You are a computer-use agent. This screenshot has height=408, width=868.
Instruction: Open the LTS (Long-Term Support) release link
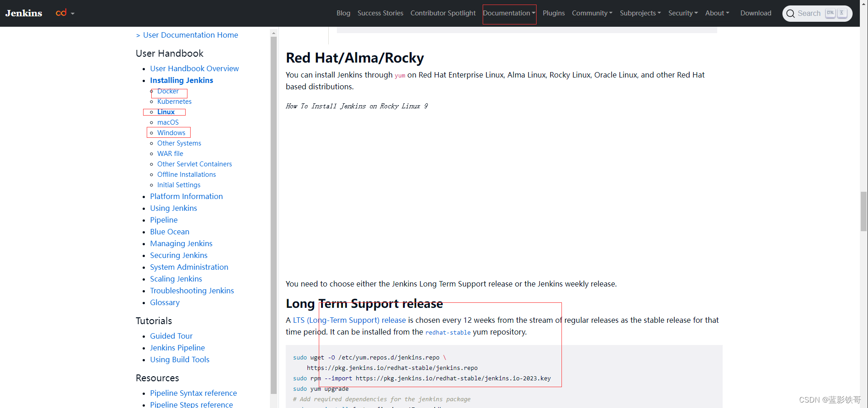click(349, 320)
